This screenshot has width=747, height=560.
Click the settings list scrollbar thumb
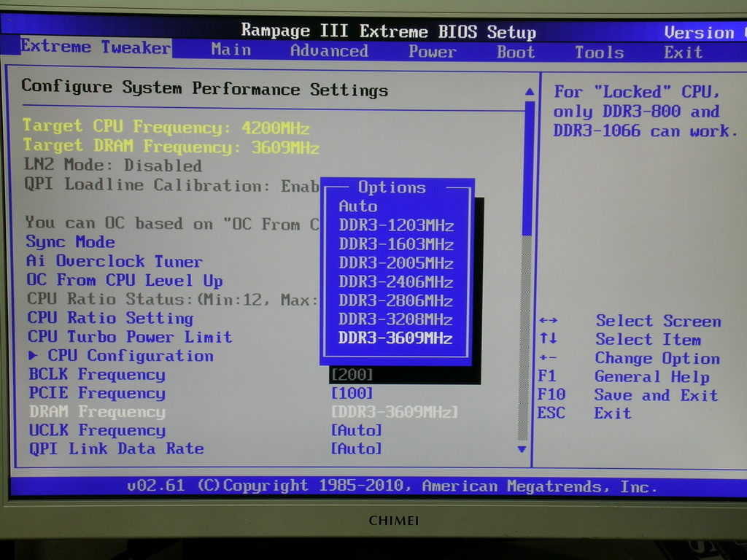[527, 167]
